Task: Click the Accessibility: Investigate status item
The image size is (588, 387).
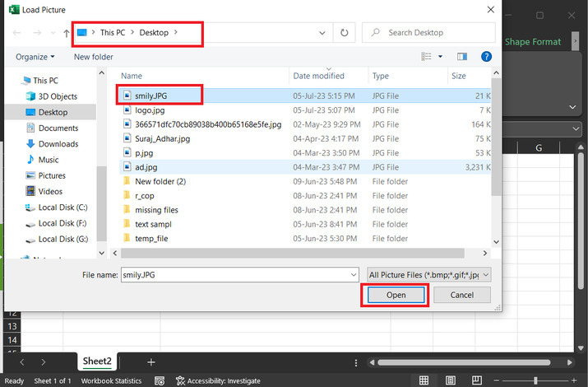Action: pyautogui.click(x=218, y=380)
